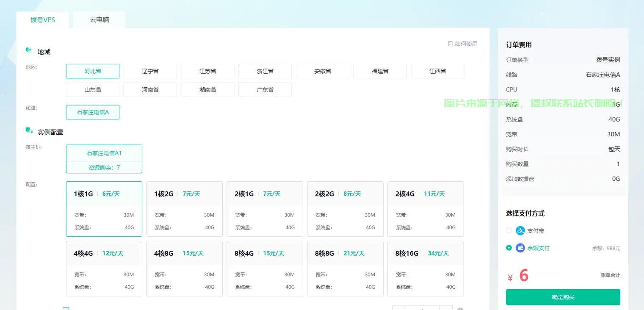Viewport: 644px width, 310px height.
Task: Pick the 浙江省 region option
Action: (x=265, y=71)
